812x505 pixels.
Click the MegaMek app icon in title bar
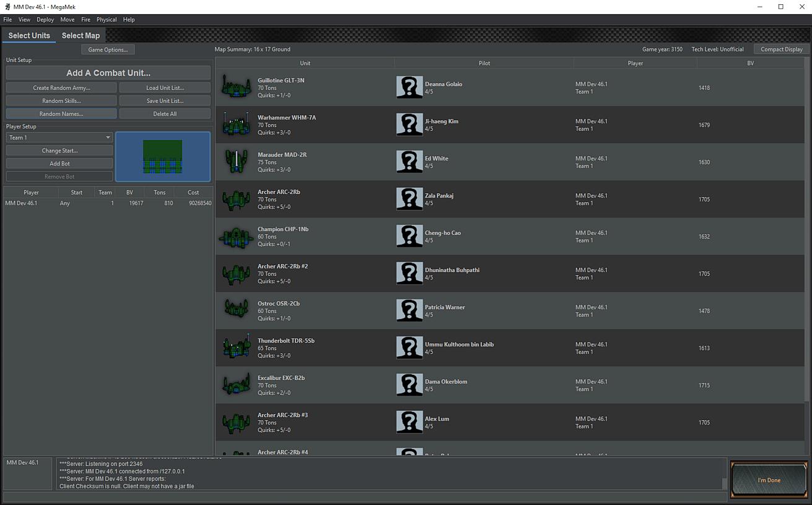(x=7, y=7)
